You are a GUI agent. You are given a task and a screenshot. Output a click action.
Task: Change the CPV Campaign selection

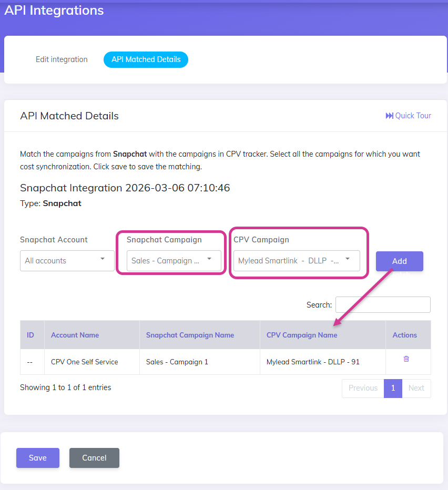[297, 261]
